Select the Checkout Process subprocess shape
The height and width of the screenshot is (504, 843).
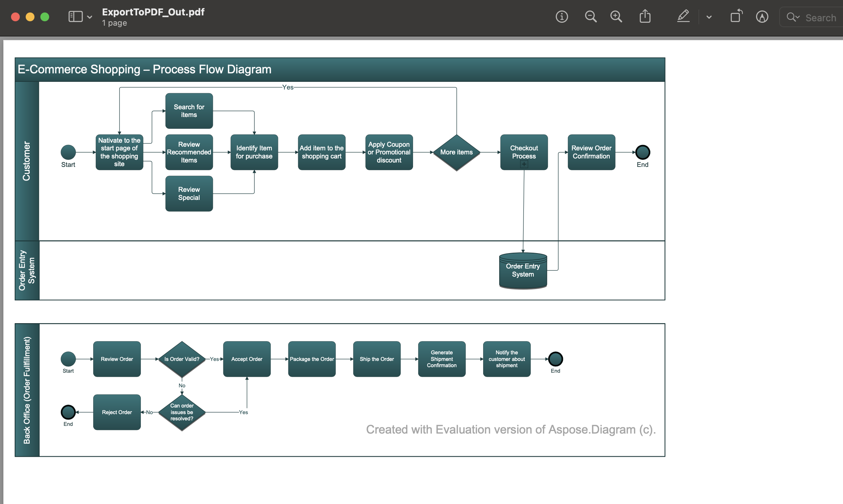[524, 152]
